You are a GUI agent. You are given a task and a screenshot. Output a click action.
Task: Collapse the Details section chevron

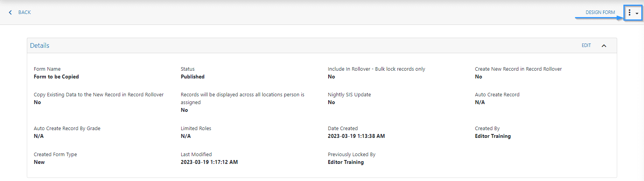click(x=604, y=46)
